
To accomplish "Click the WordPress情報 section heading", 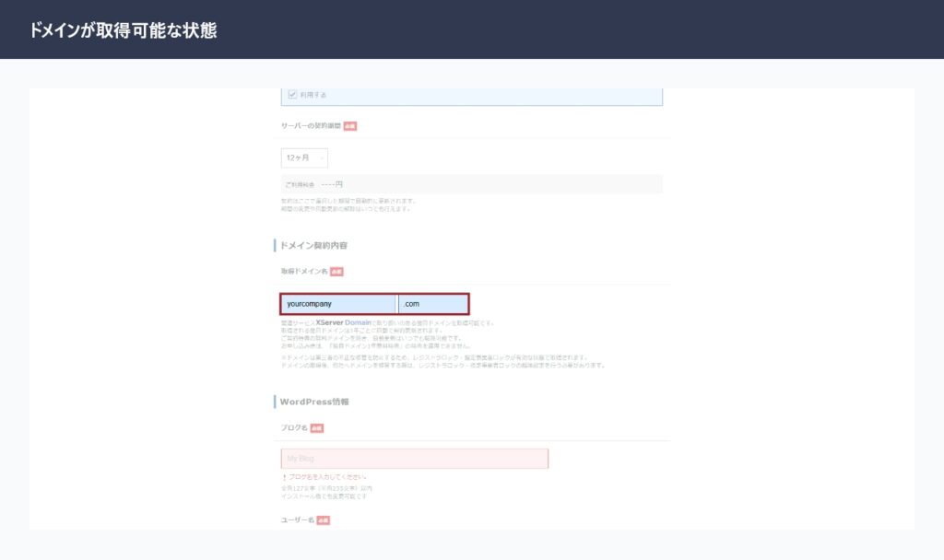I will (x=313, y=402).
